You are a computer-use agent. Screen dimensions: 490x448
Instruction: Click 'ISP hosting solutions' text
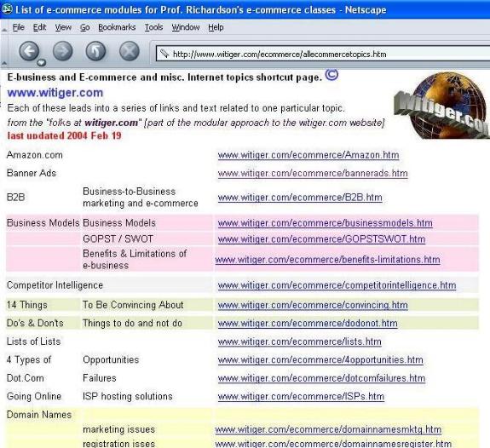coord(128,396)
